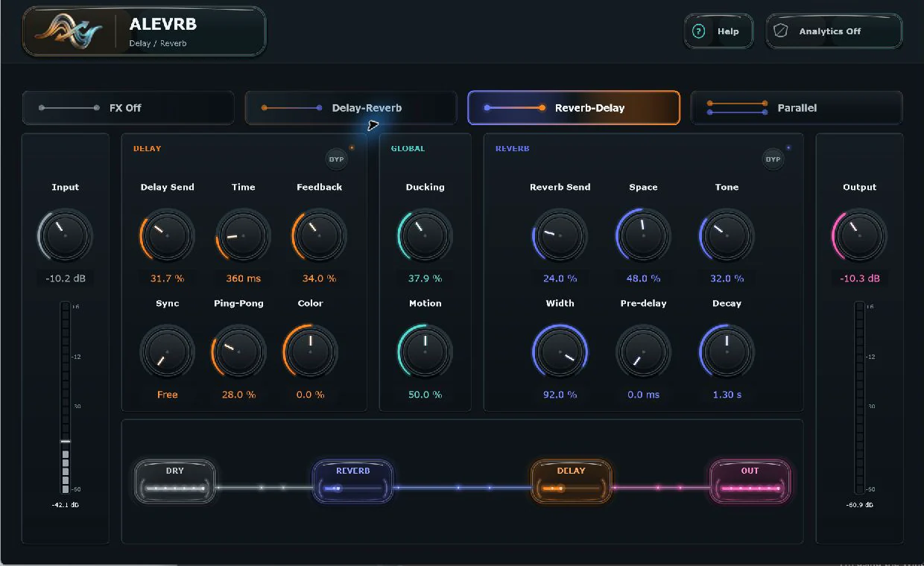Click the delay Time knob
This screenshot has height=566, width=924.
pos(243,236)
